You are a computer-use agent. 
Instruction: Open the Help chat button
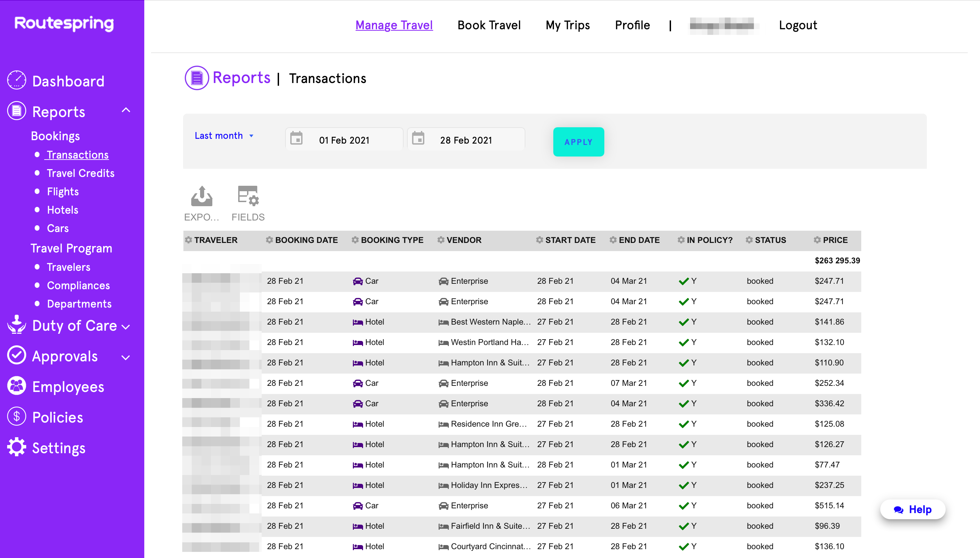[x=912, y=509]
